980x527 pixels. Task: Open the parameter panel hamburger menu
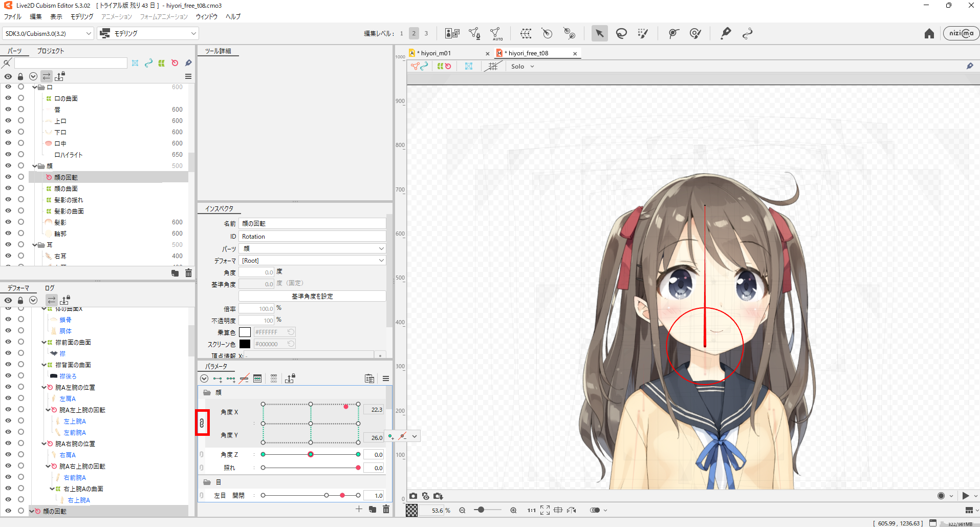[x=386, y=379]
